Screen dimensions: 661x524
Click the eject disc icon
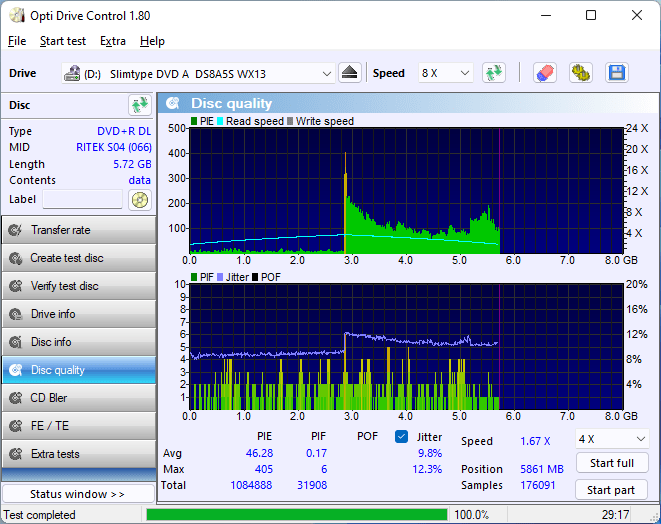[349, 73]
